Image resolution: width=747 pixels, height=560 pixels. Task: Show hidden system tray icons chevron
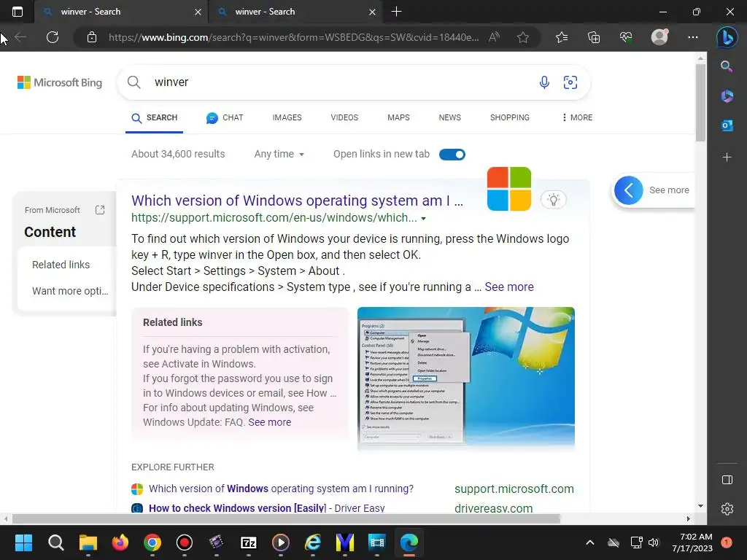pos(589,542)
